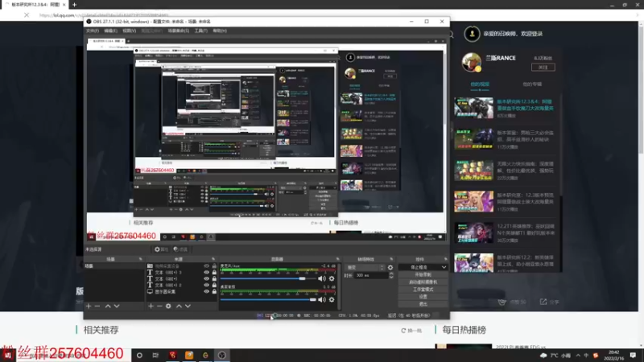The height and width of the screenshot is (362, 644).
Task: Pop out the 控件 controls dock icon
Action: [445, 259]
